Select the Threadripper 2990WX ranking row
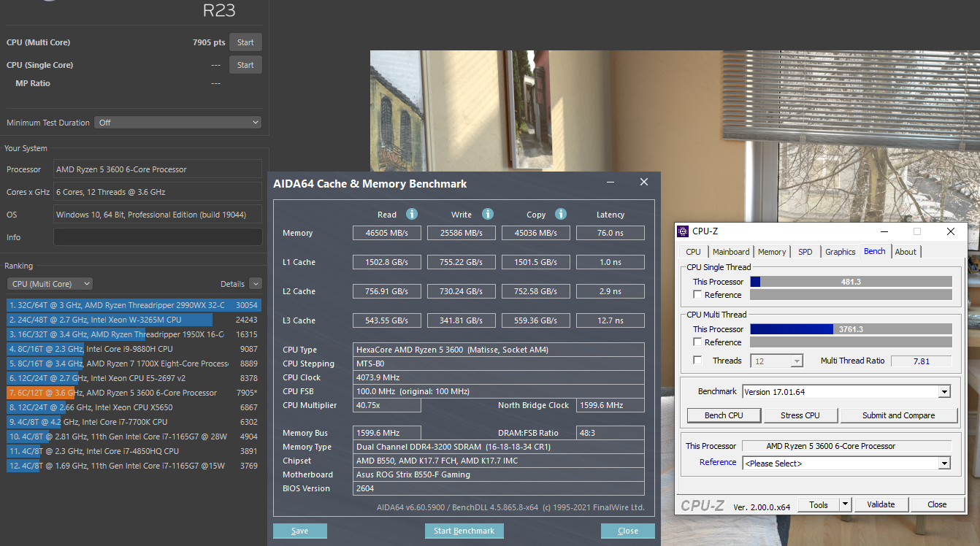The width and height of the screenshot is (980, 546). 134,305
